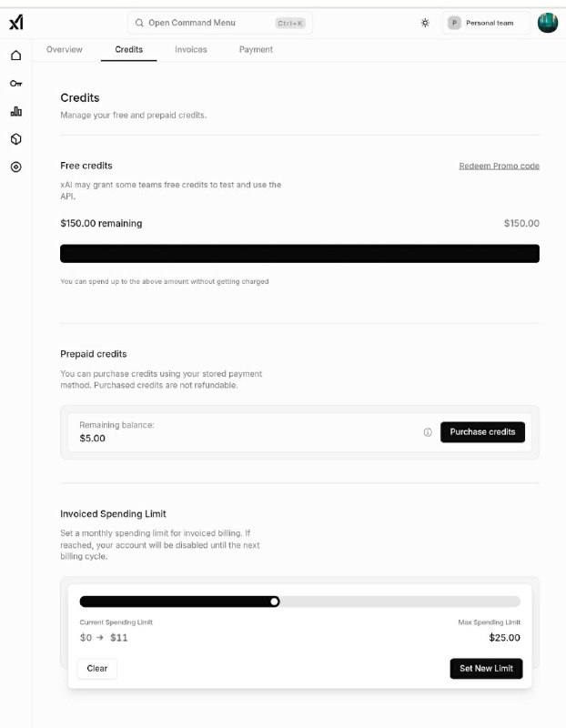Toggle the theme with the sun icon
The width and height of the screenshot is (566, 728).
pos(424,23)
